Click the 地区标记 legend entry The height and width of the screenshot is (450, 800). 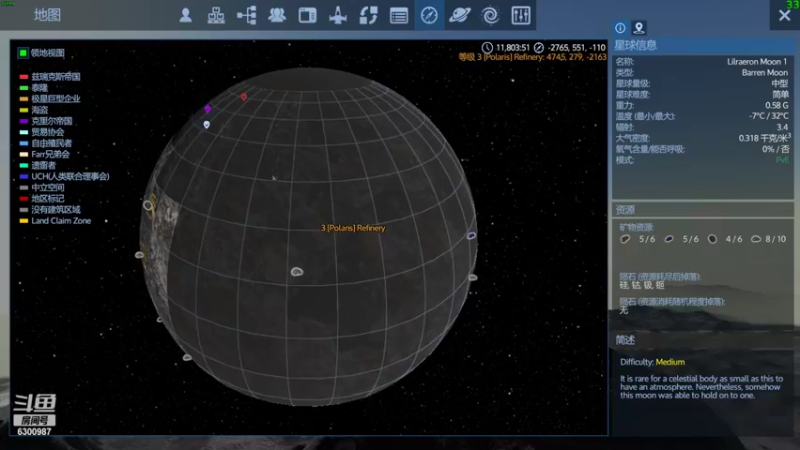[x=47, y=198]
